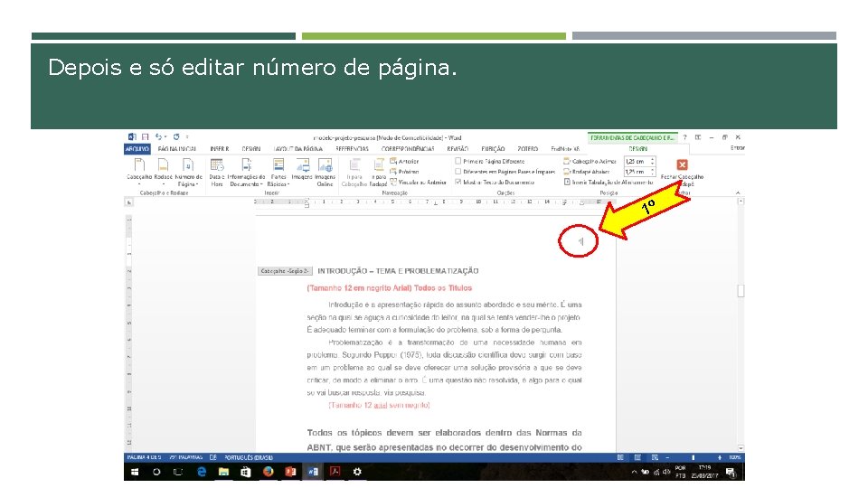Open Ribbon display options icon
868x488 pixels.
pos(698,137)
